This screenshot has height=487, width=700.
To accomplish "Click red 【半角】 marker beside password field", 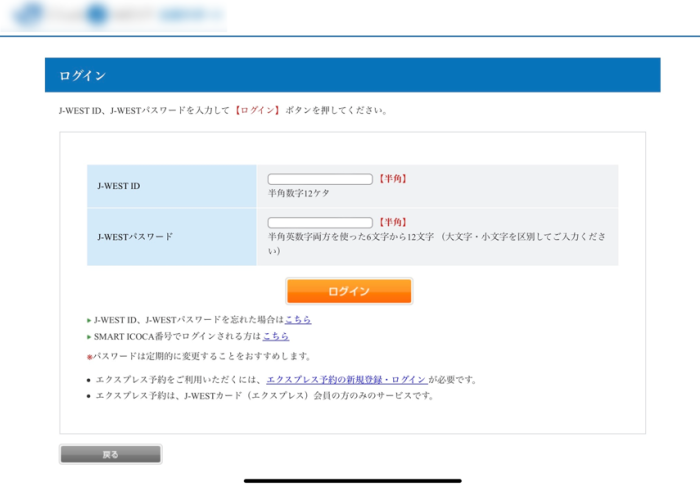I will pos(393,222).
